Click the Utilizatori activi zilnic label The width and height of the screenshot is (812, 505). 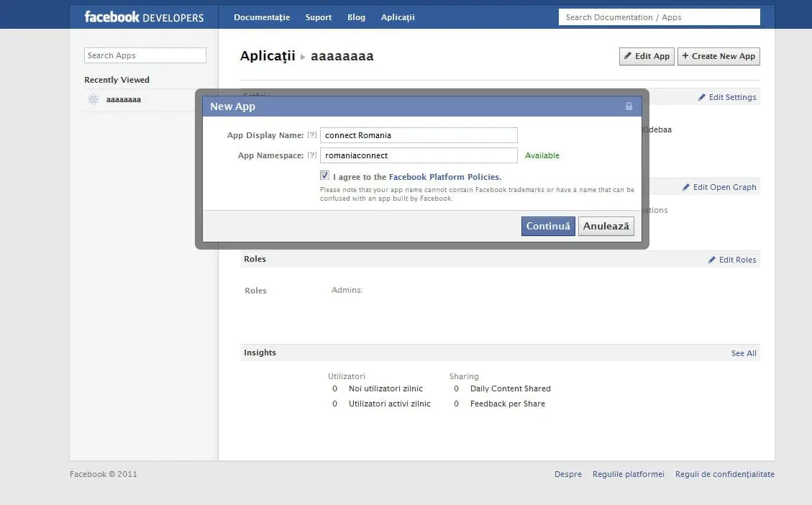389,404
